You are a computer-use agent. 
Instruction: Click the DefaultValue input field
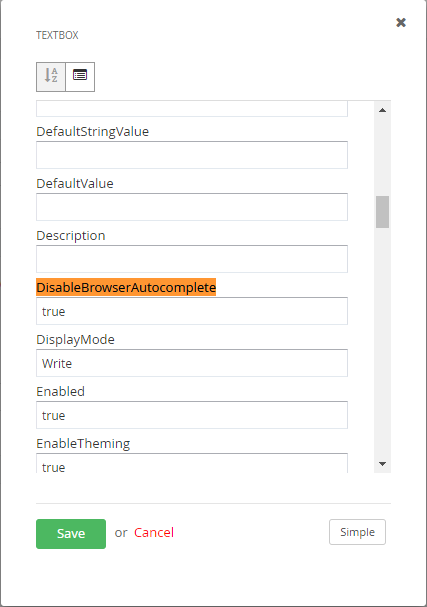click(x=192, y=207)
